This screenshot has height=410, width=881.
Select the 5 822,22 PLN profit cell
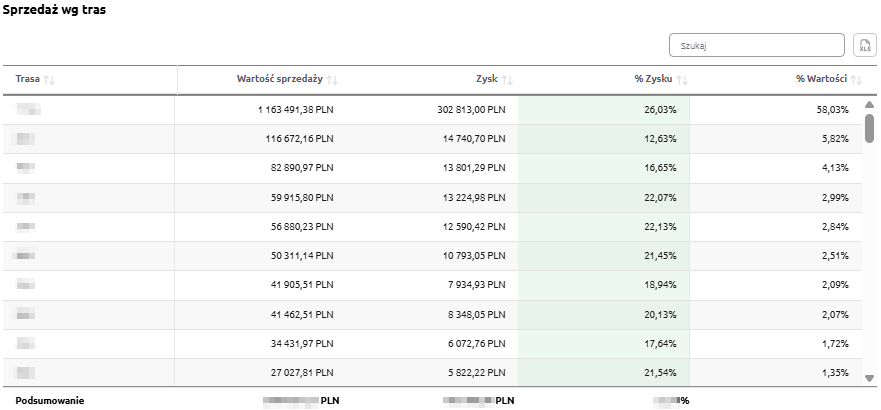point(475,373)
